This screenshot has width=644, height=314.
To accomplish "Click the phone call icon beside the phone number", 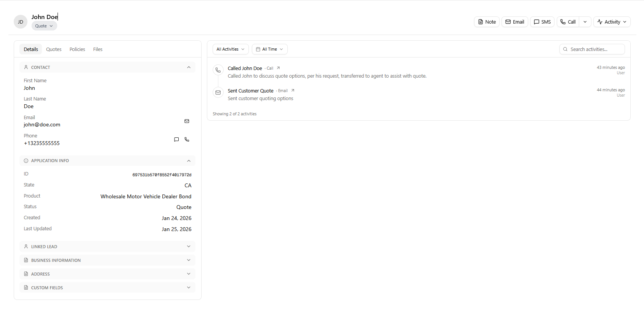I will click(x=187, y=140).
